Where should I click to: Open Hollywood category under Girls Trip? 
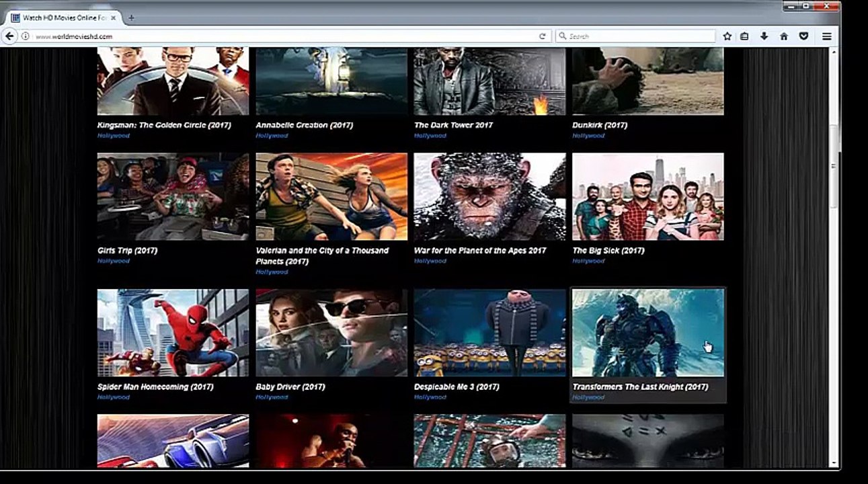[114, 261]
